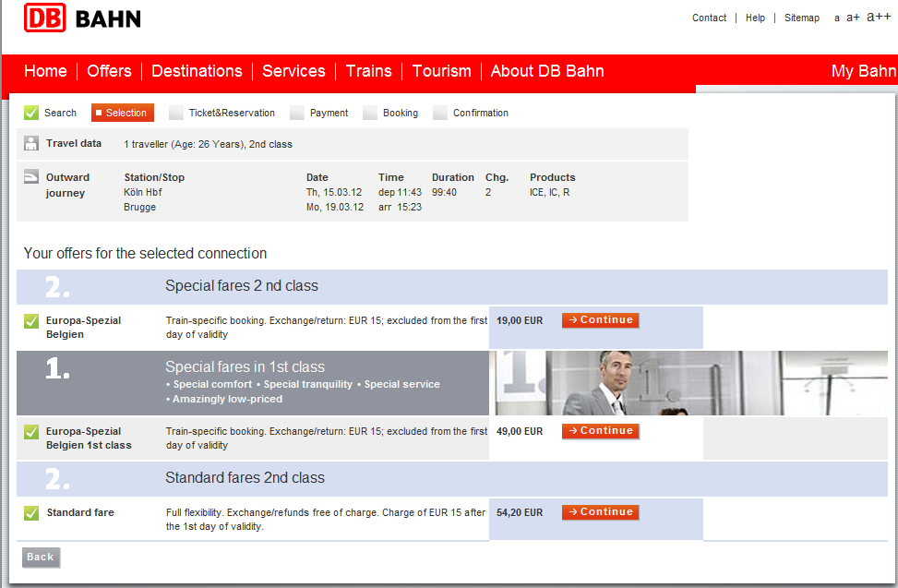Click the DB Bahn logo
898x588 pixels.
[x=82, y=18]
